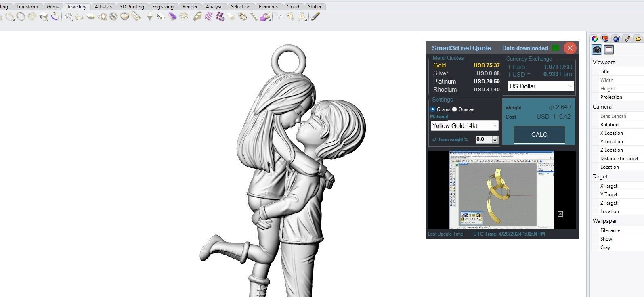Select the plain ring band tool icon
Screen dimensions: 644x297
pos(9,17)
